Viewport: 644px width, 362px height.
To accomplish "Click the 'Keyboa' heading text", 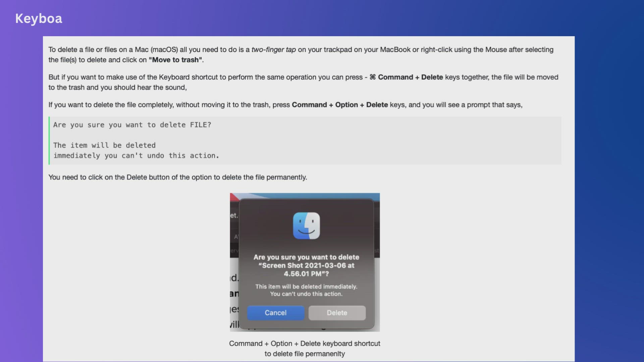I will coord(39,18).
